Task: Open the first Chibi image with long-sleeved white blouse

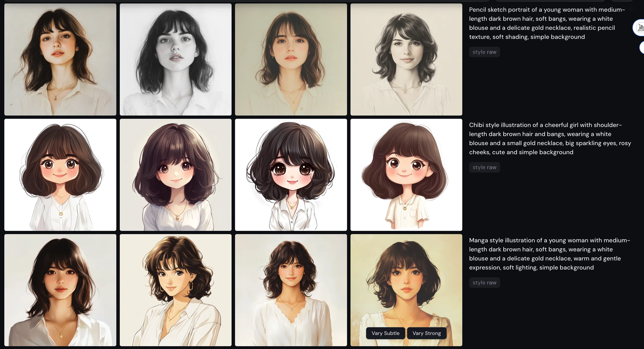Action: coord(60,175)
